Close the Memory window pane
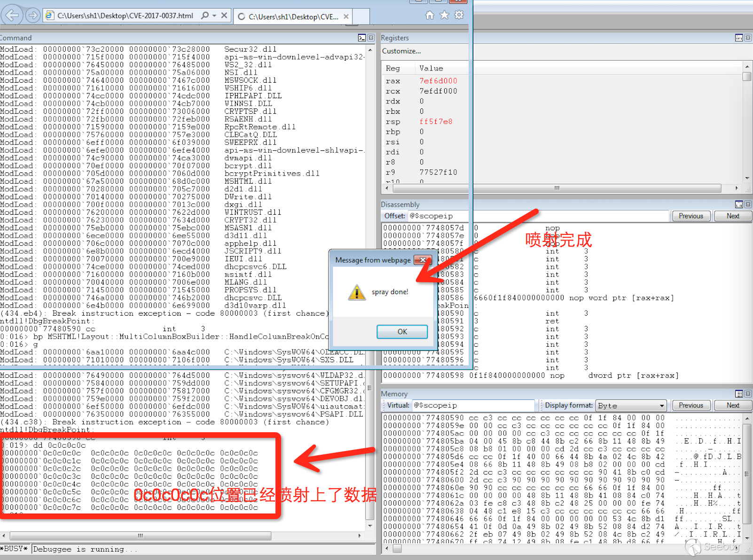753x560 pixels. [x=748, y=394]
